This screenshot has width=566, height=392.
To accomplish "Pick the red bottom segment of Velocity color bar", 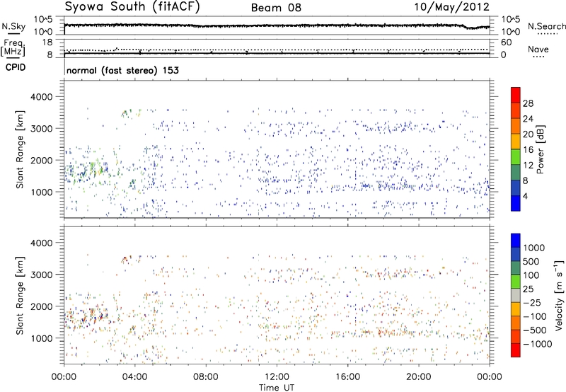I will [x=516, y=350].
